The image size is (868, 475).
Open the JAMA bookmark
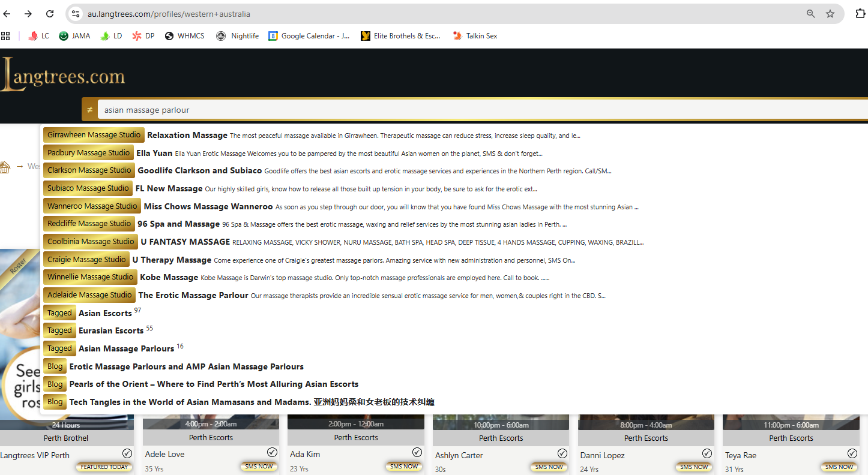point(75,36)
